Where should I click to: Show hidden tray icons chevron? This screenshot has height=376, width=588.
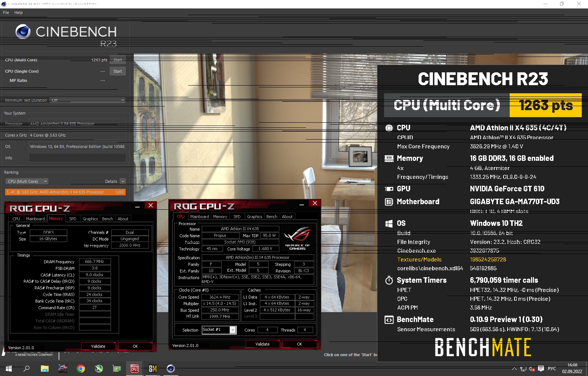click(x=514, y=369)
